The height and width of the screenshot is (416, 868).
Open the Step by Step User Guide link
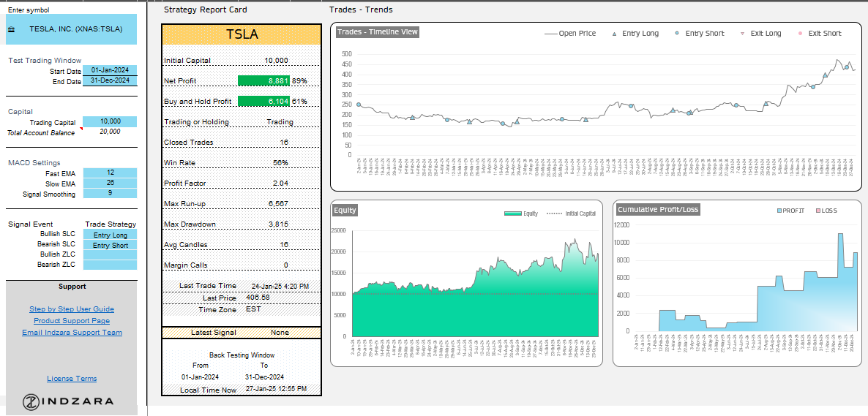(x=72, y=309)
